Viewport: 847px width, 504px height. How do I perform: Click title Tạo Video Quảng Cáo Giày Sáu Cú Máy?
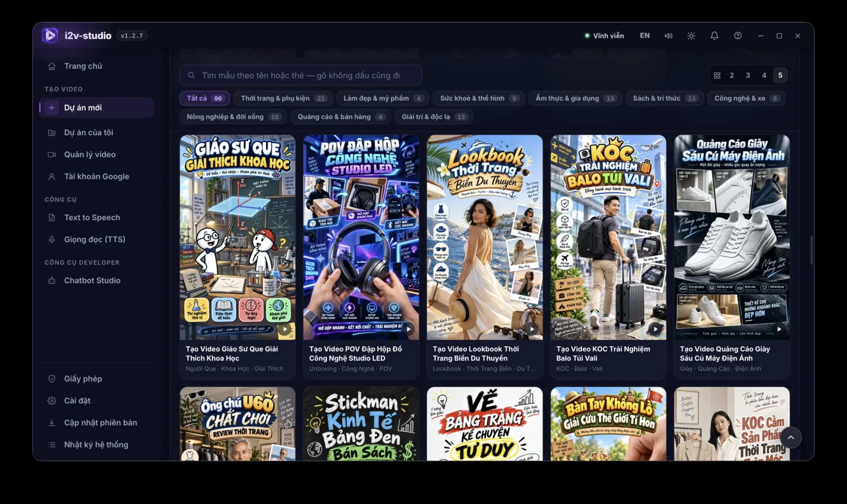coord(725,354)
